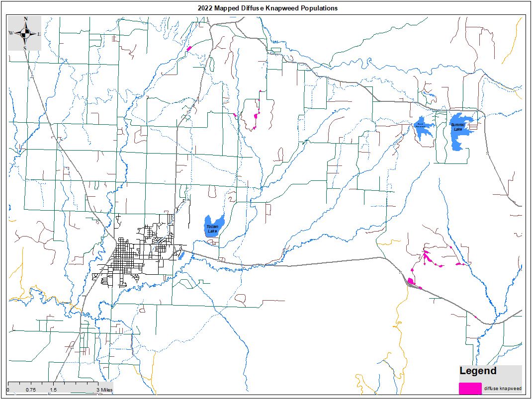Click the 'diffuse knapweed' legend label
This screenshot has width=532, height=400.
[x=503, y=388]
